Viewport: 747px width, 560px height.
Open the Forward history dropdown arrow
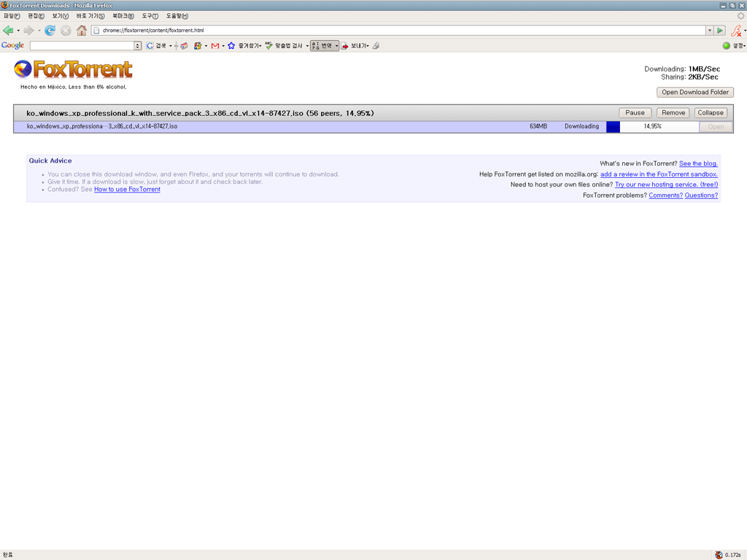click(39, 31)
